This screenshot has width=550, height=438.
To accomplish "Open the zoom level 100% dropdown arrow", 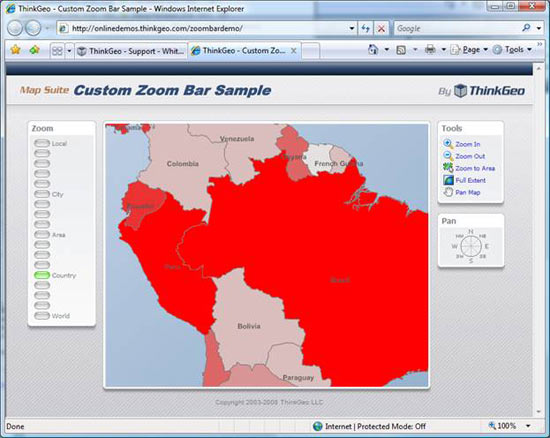I will tap(528, 426).
